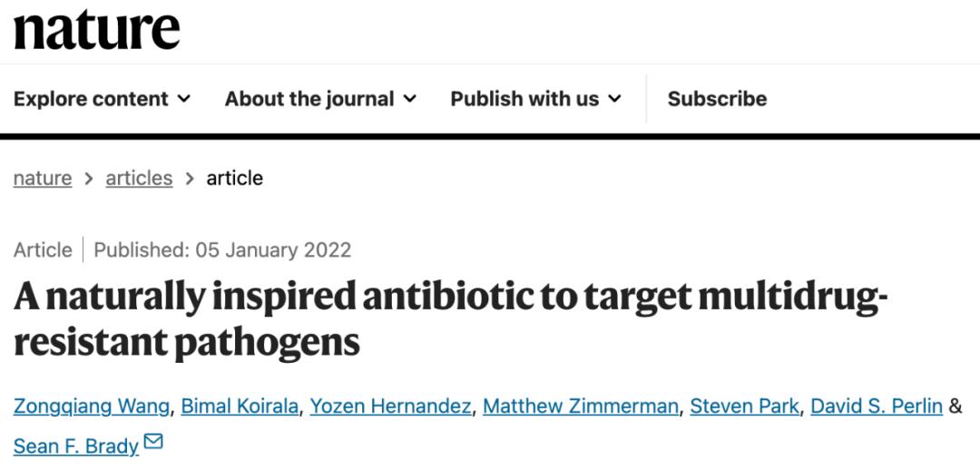This screenshot has height=470, width=980.
Task: Expand the About the journal chevron
Action: click(410, 99)
